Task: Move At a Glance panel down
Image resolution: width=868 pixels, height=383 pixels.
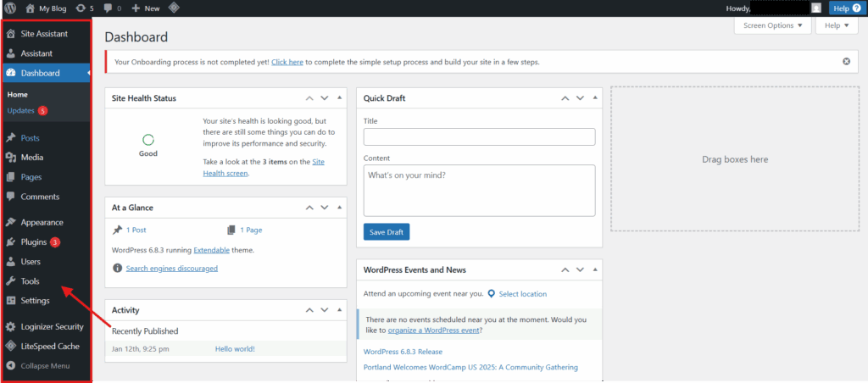Action: tap(325, 208)
